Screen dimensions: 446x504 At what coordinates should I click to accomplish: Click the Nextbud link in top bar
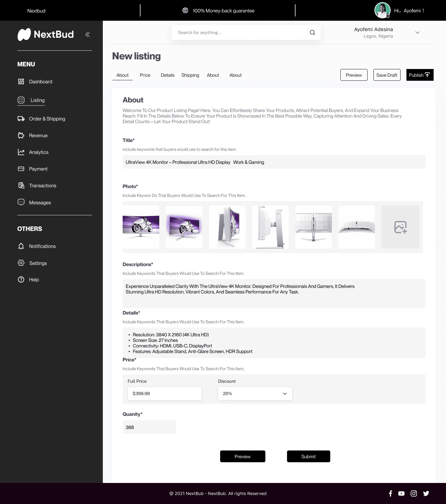click(36, 11)
